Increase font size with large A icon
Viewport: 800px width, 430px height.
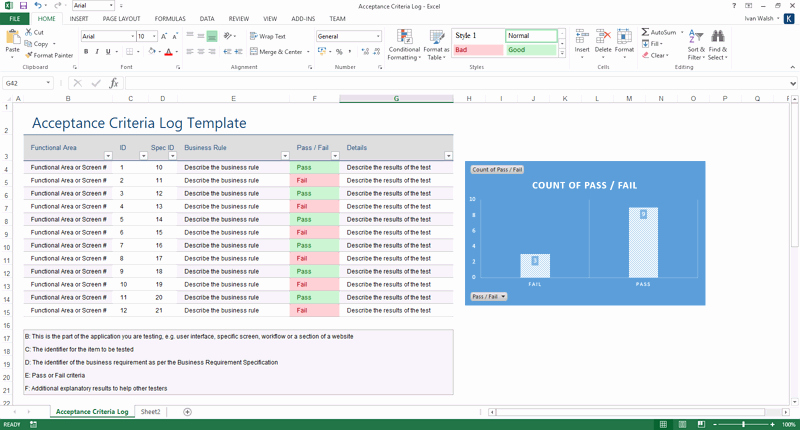pos(164,36)
